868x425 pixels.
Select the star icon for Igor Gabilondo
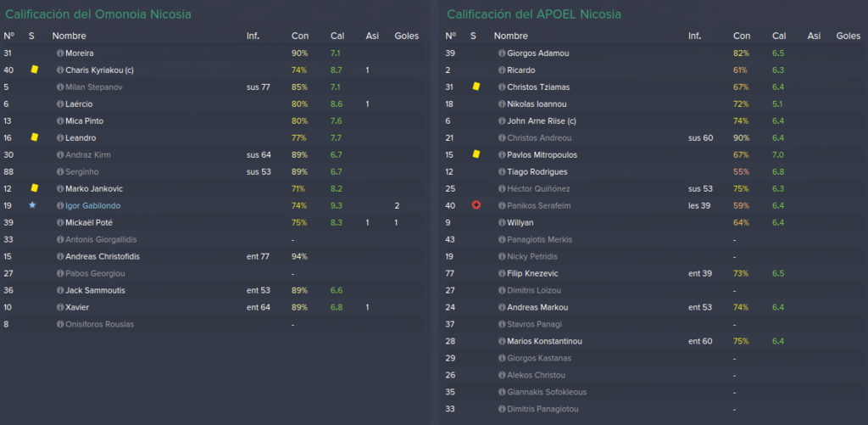(32, 205)
